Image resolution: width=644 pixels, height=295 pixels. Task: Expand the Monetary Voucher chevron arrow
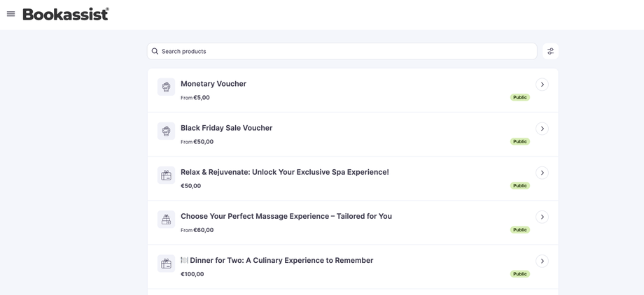[542, 85]
